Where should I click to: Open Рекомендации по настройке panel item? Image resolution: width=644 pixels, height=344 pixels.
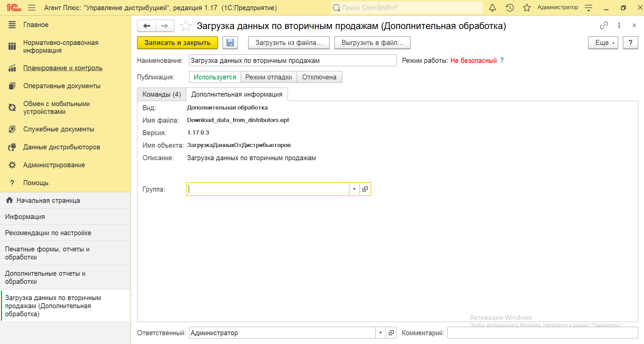pyautogui.click(x=65, y=233)
